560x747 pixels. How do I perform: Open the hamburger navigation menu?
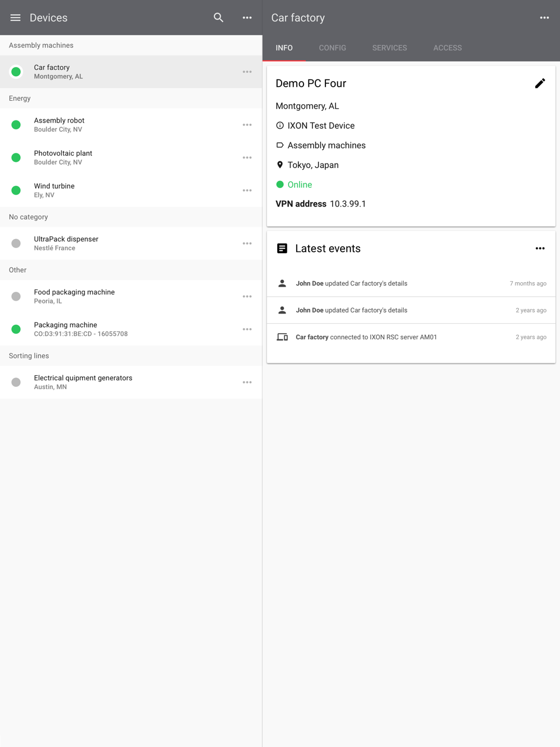(x=15, y=18)
